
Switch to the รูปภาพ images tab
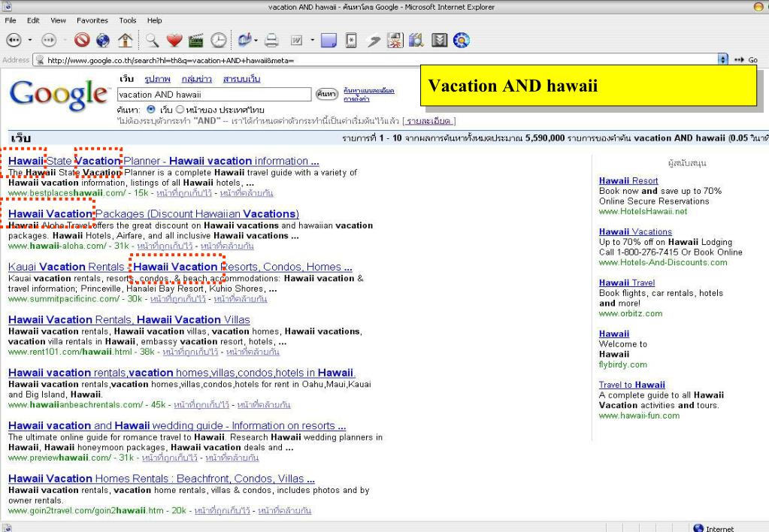tap(157, 79)
